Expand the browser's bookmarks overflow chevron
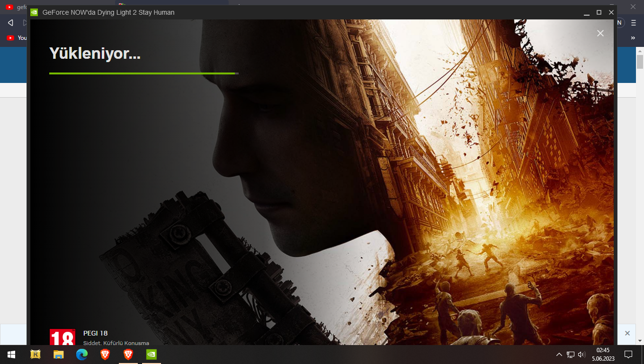 click(x=633, y=37)
